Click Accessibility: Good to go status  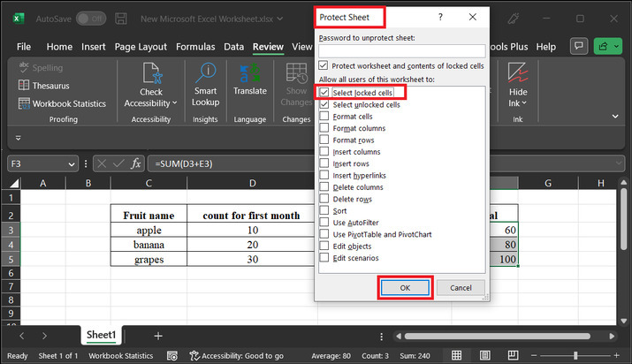pos(237,355)
